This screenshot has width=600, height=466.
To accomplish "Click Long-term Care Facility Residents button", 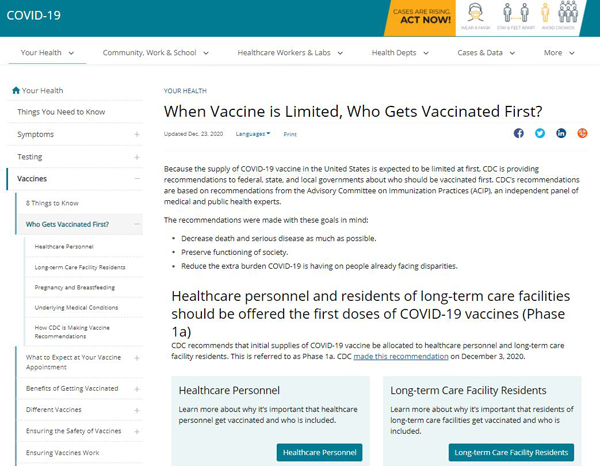I will click(x=511, y=453).
